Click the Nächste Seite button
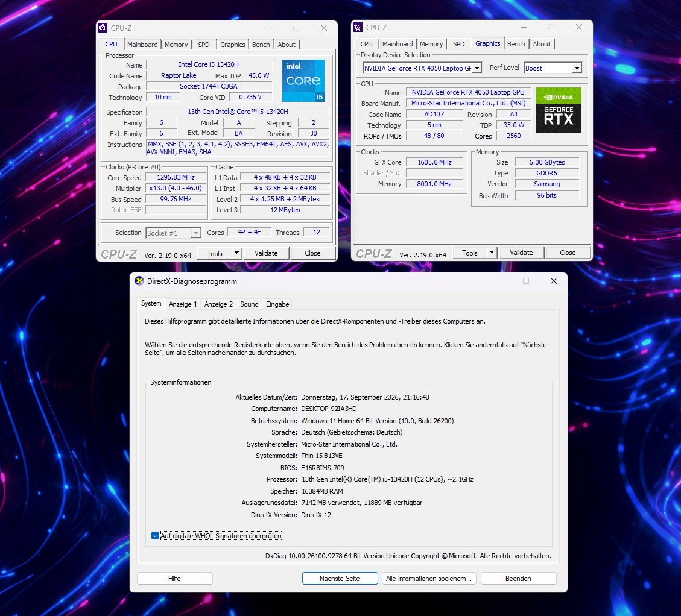Screen dimensions: 681x616 pyautogui.click(x=340, y=579)
